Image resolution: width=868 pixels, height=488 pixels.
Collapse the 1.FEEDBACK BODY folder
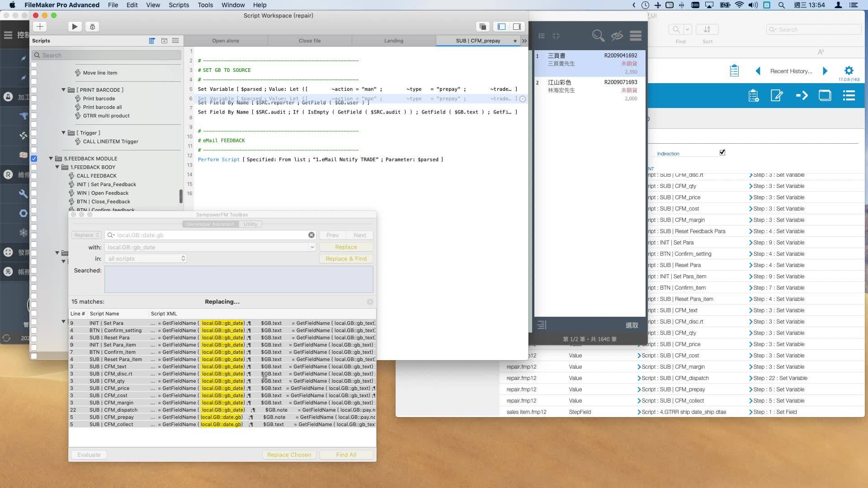click(x=57, y=167)
